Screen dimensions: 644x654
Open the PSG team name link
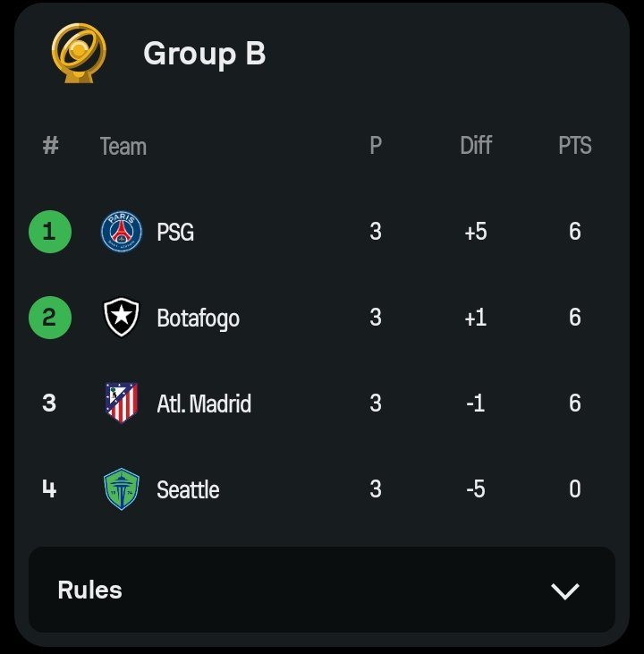tap(175, 232)
